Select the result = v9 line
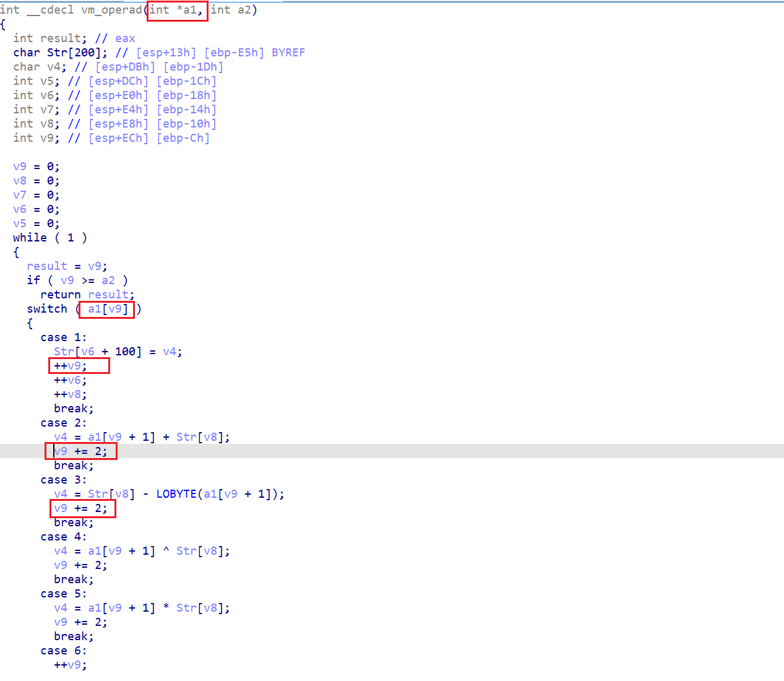The image size is (784, 681). click(67, 266)
